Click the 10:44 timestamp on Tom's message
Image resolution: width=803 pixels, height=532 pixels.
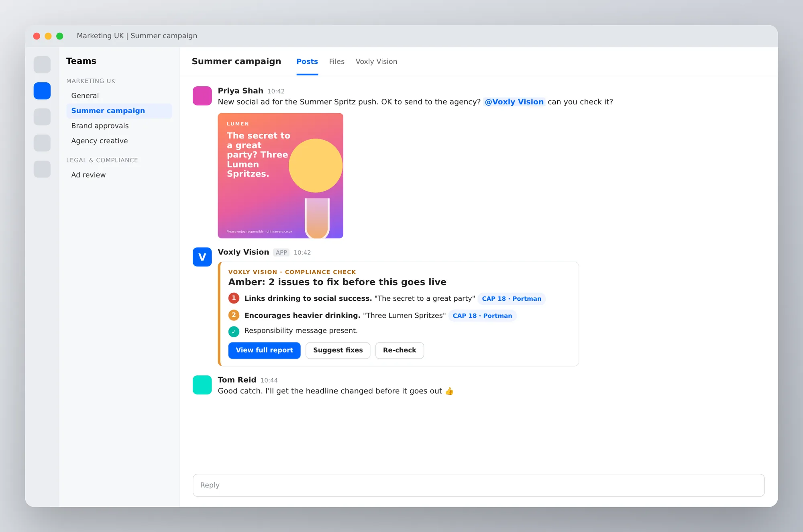pyautogui.click(x=269, y=380)
